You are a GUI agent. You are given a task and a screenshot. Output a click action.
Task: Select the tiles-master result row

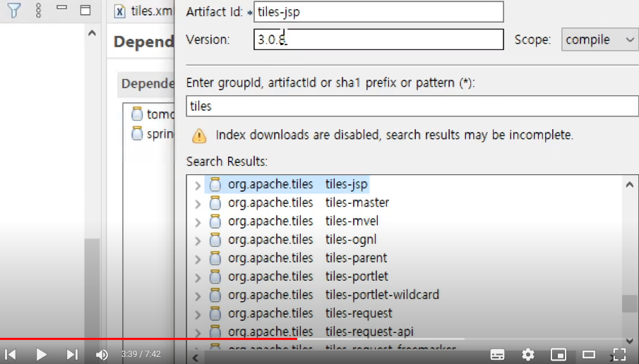299,202
